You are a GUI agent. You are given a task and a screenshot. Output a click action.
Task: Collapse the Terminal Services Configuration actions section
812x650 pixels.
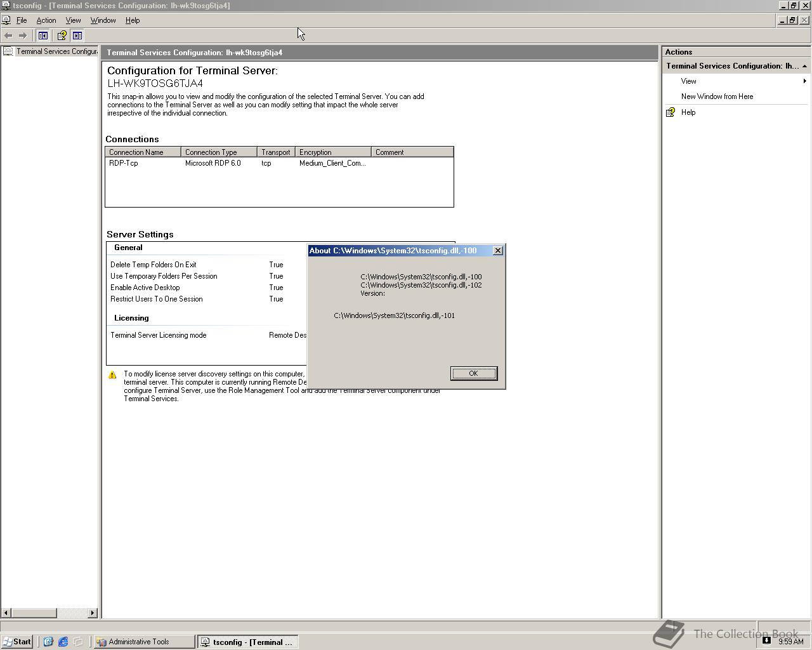[804, 66]
